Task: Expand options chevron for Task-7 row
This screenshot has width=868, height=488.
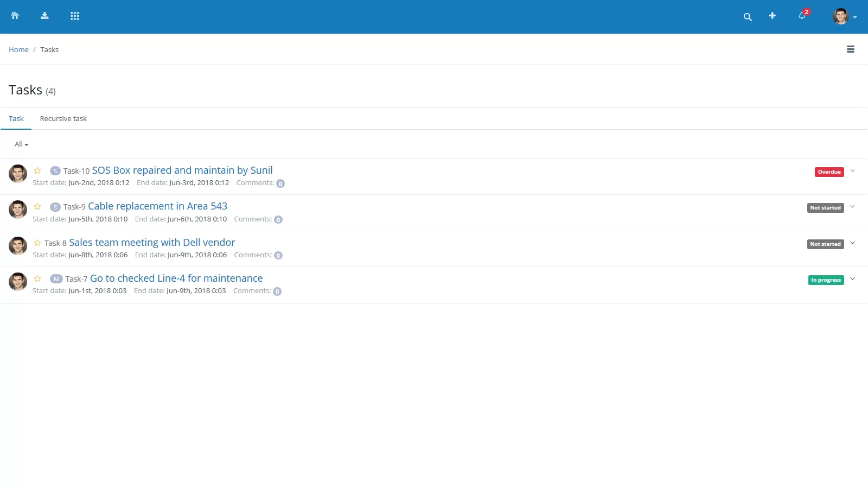Action: pyautogui.click(x=852, y=279)
